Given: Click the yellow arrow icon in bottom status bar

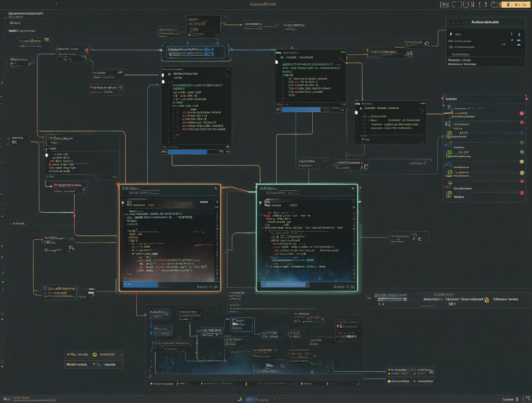Looking at the screenshot, I should click(240, 399).
